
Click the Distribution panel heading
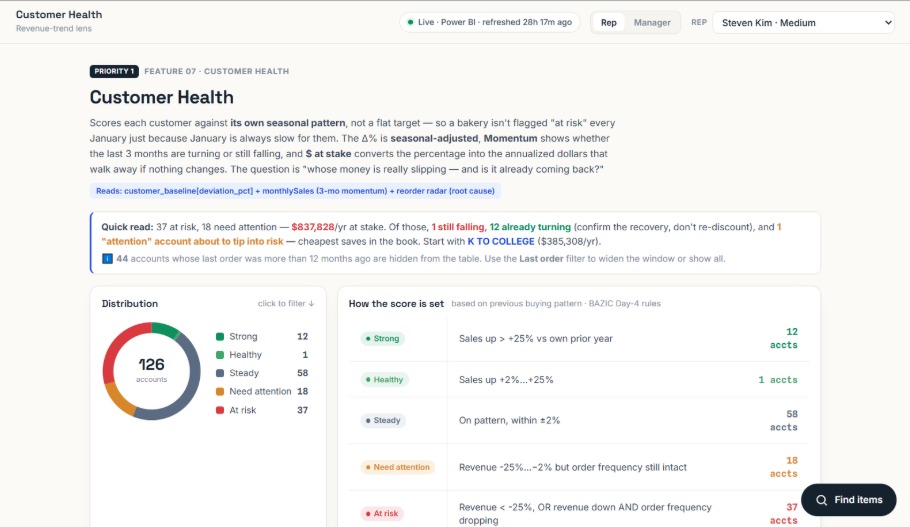[x=129, y=304]
